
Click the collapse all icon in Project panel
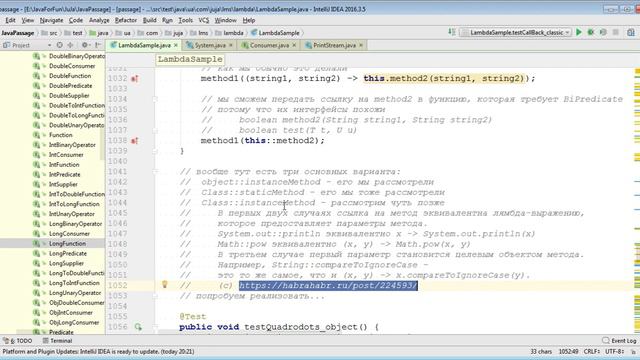[x=70, y=45]
